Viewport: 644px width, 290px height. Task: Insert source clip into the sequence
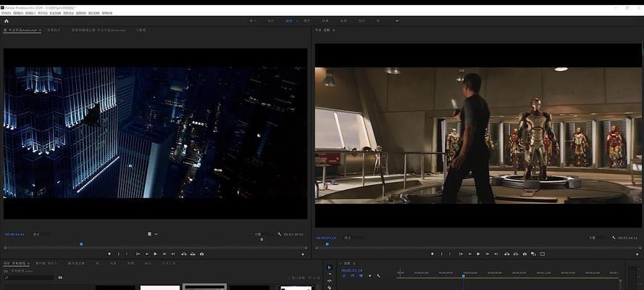click(183, 254)
